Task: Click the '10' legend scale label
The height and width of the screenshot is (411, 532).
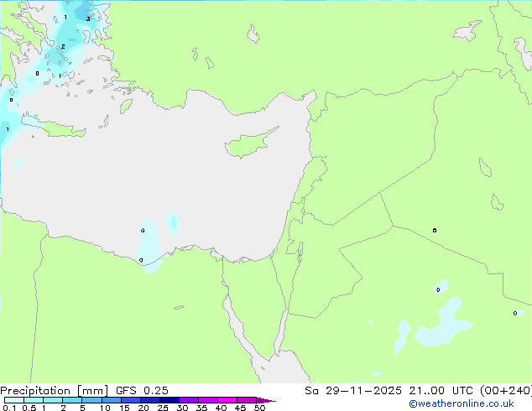Action: coord(105,408)
